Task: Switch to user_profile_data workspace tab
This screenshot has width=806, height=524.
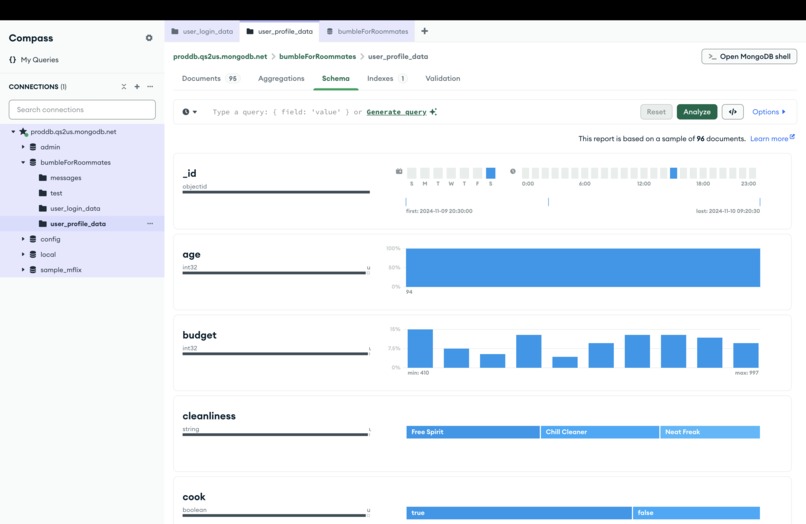Action: (x=280, y=31)
